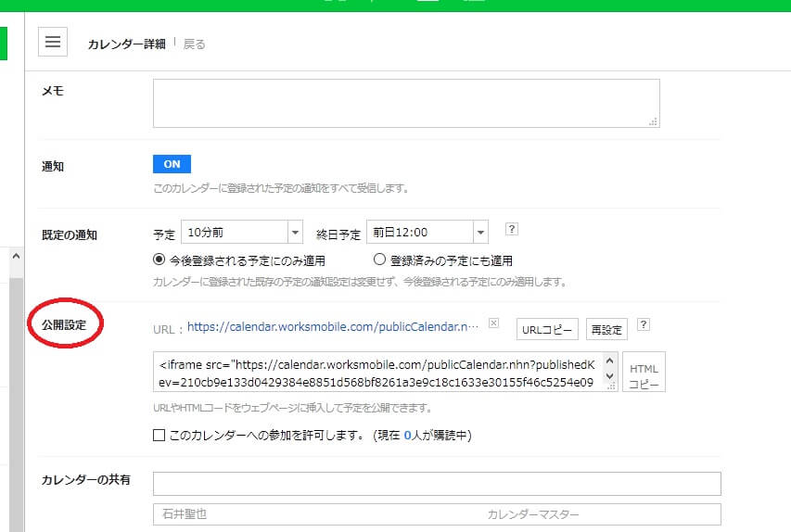Click the メモ text area
791x532 pixels.
tap(406, 103)
